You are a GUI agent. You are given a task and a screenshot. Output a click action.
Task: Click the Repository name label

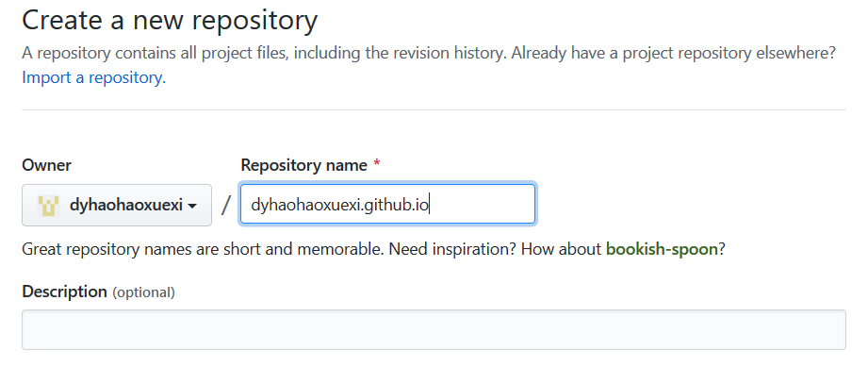(x=303, y=165)
